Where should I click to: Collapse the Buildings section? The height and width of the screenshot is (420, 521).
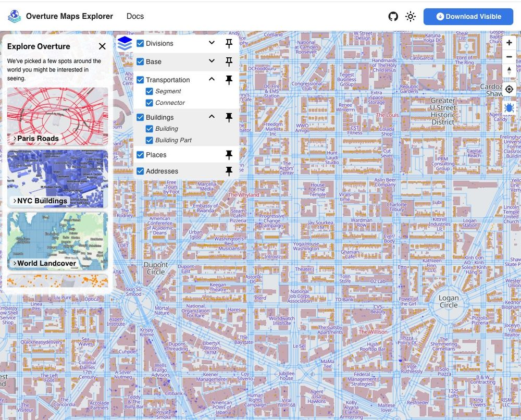[210, 117]
